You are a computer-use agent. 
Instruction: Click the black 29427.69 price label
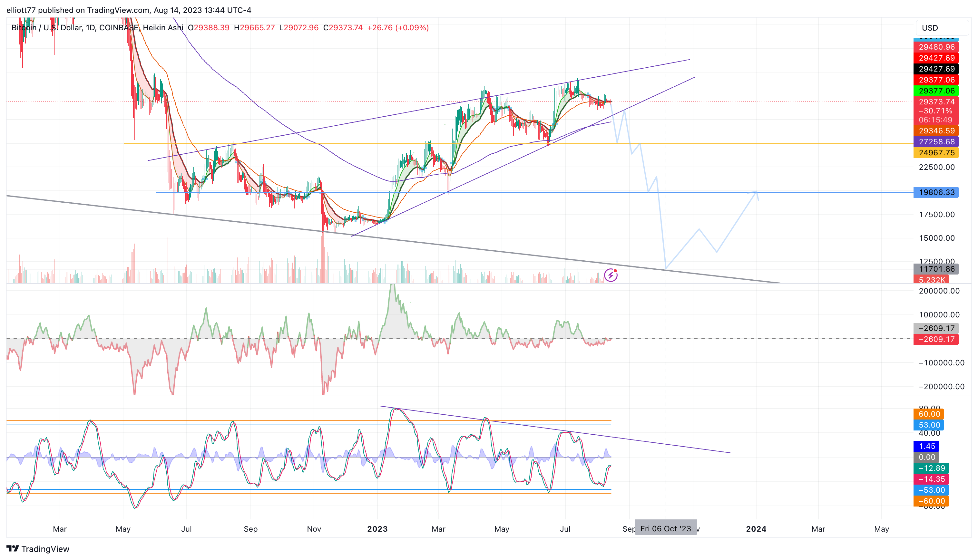tap(936, 69)
